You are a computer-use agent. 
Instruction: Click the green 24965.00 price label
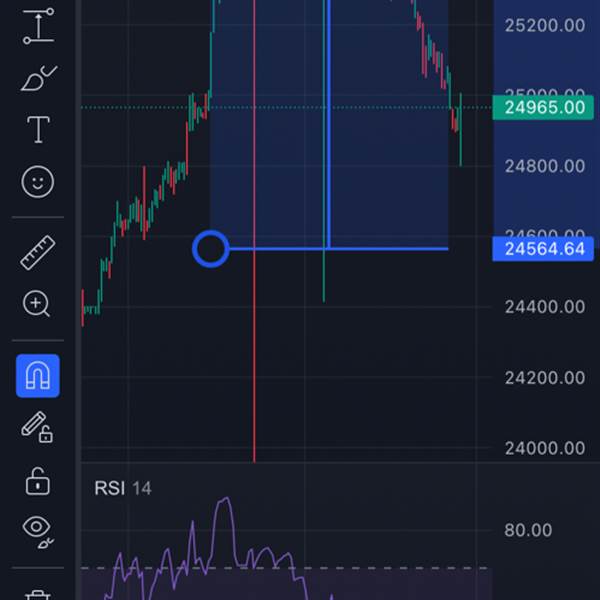pos(543,108)
